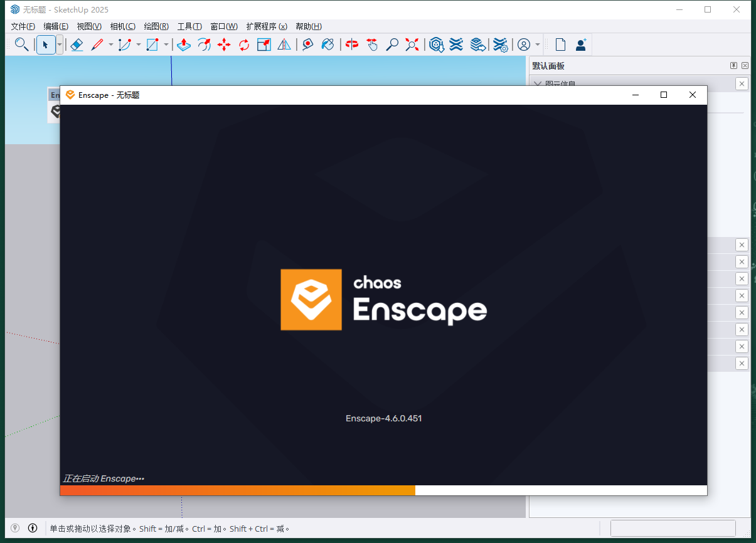
Task: Click the Enscape loading progress bar
Action: (383, 490)
